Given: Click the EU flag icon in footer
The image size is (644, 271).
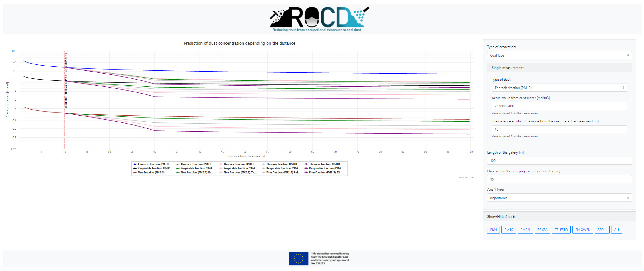Looking at the screenshot, I should [298, 258].
